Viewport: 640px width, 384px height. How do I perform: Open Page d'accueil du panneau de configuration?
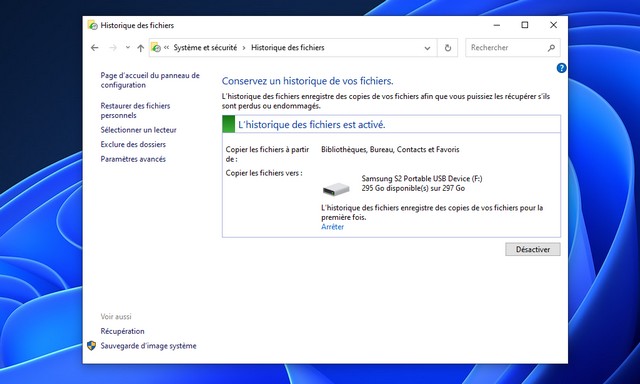point(150,80)
